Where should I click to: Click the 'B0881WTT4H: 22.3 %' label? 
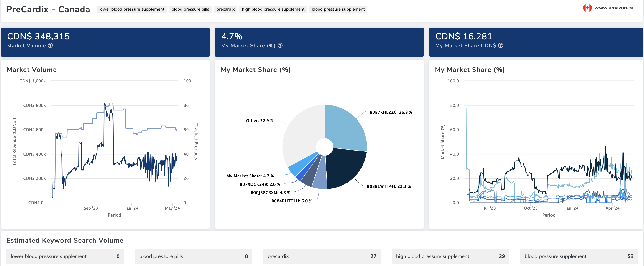388,186
